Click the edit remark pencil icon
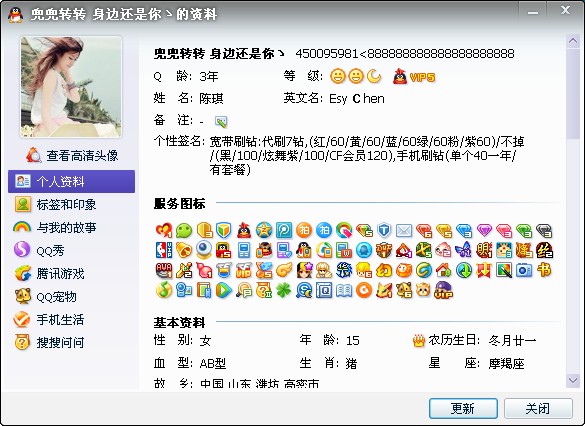The width and height of the screenshot is (585, 426). pyautogui.click(x=221, y=121)
